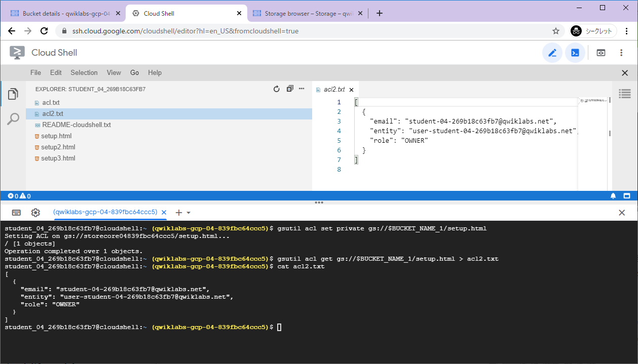Open a new browser tab
Screen dimensions: 638x364
[380, 14]
